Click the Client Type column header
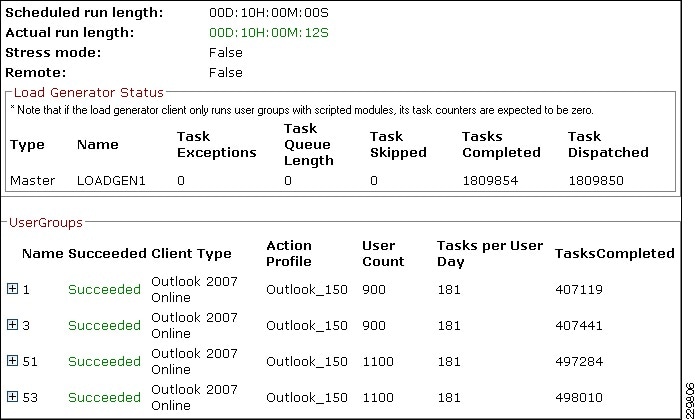This screenshot has height=420, width=695. (x=191, y=254)
